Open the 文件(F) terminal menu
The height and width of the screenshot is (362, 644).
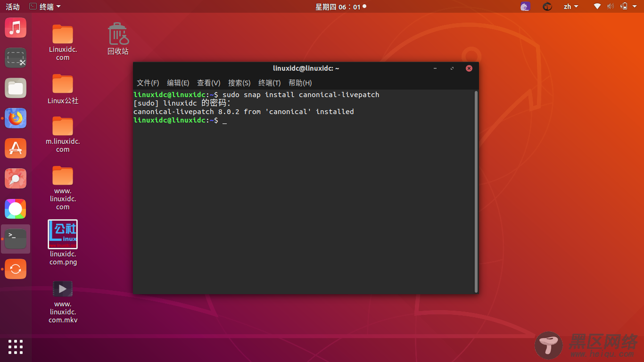pyautogui.click(x=148, y=83)
